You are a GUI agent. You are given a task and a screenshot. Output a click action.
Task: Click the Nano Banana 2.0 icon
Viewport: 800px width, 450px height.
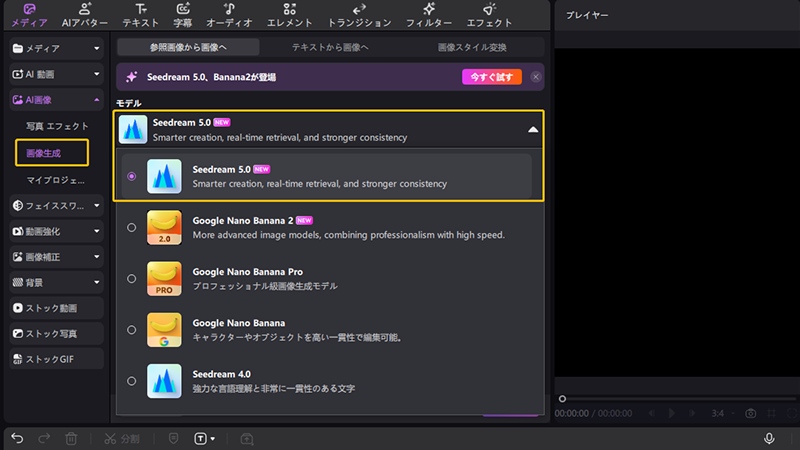(164, 228)
